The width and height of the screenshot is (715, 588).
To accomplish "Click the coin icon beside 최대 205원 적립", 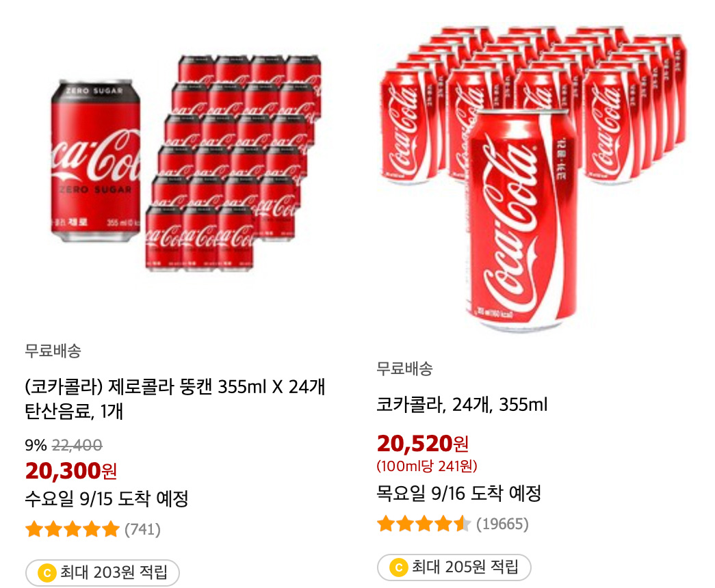I will point(398,567).
